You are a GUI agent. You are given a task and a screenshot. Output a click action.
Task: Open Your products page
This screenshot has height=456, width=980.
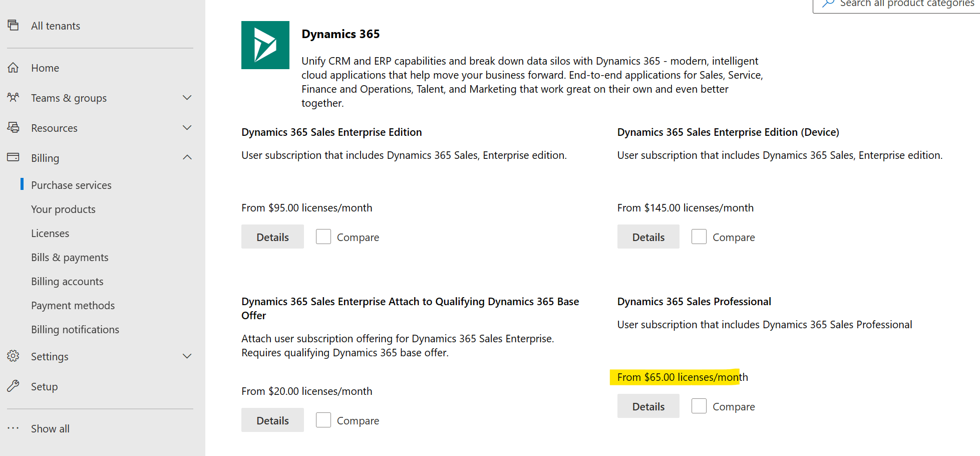coord(63,209)
